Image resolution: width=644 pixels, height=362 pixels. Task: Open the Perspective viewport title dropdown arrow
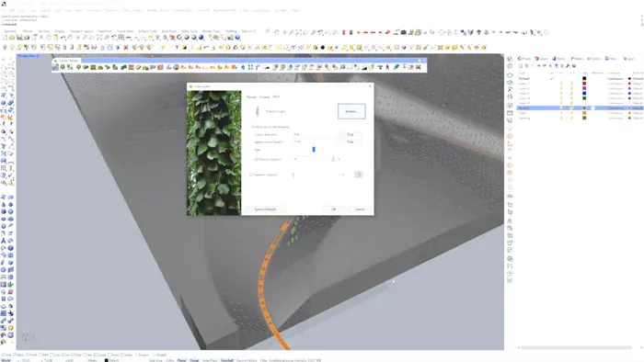[x=38, y=56]
